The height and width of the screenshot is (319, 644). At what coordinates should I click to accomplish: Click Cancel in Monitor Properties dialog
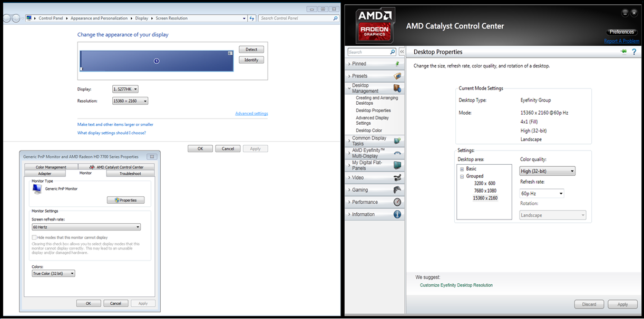[116, 303]
